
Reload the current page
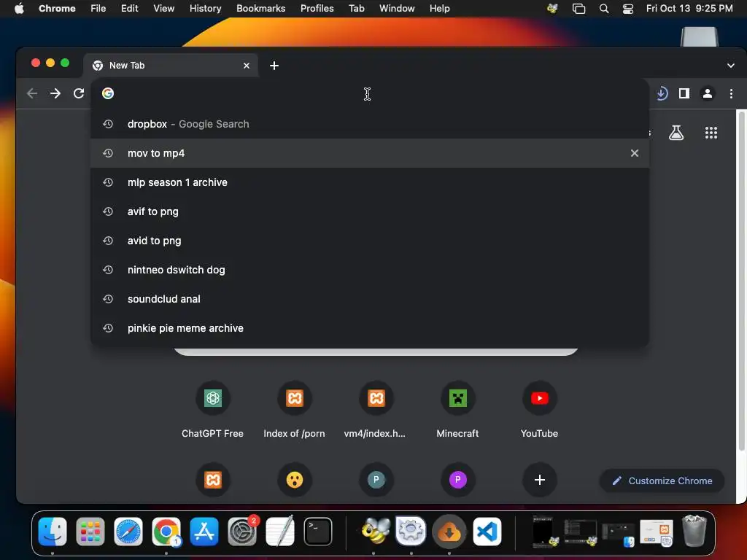click(x=79, y=93)
